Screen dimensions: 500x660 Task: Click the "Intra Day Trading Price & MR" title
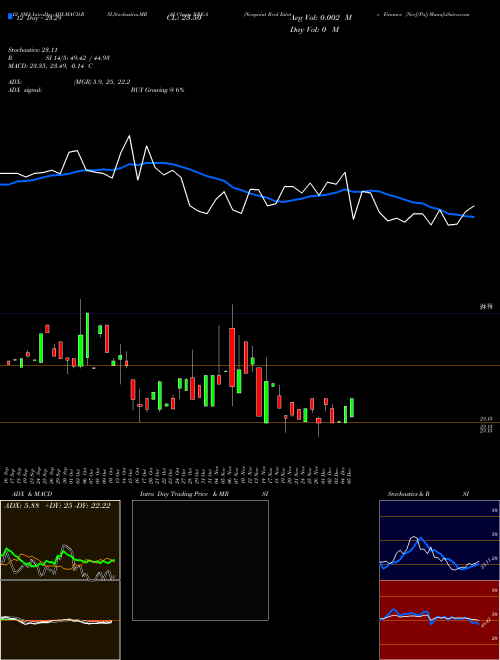(184, 494)
